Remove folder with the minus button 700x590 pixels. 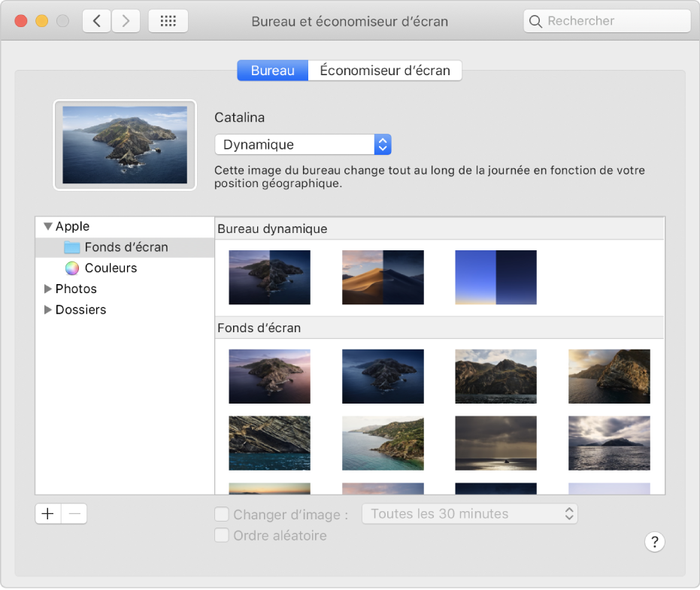pyautogui.click(x=74, y=513)
